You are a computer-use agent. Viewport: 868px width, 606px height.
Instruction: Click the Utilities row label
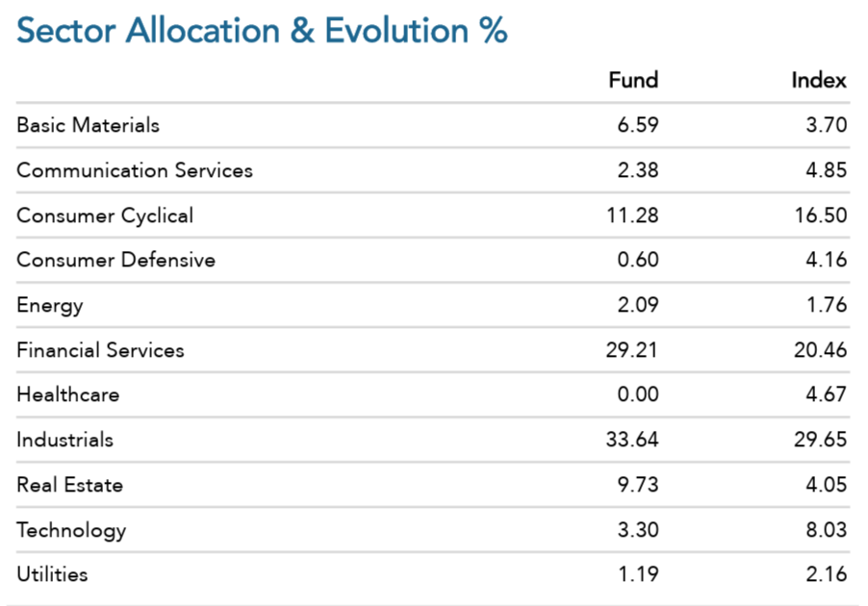click(x=52, y=574)
